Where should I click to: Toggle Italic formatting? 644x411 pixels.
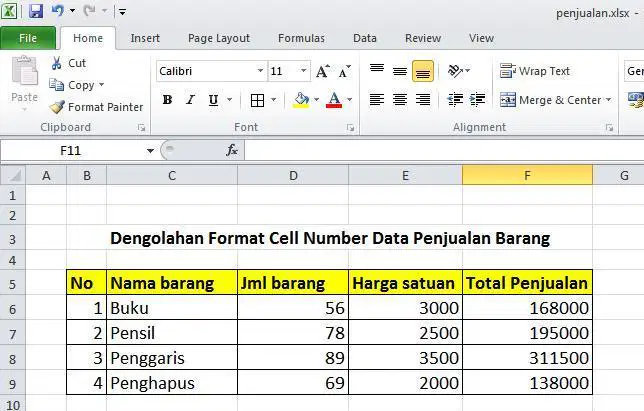(190, 100)
